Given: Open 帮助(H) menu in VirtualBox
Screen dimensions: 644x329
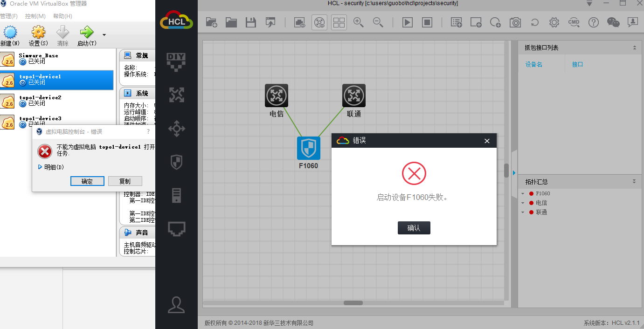Looking at the screenshot, I should click(x=62, y=16).
